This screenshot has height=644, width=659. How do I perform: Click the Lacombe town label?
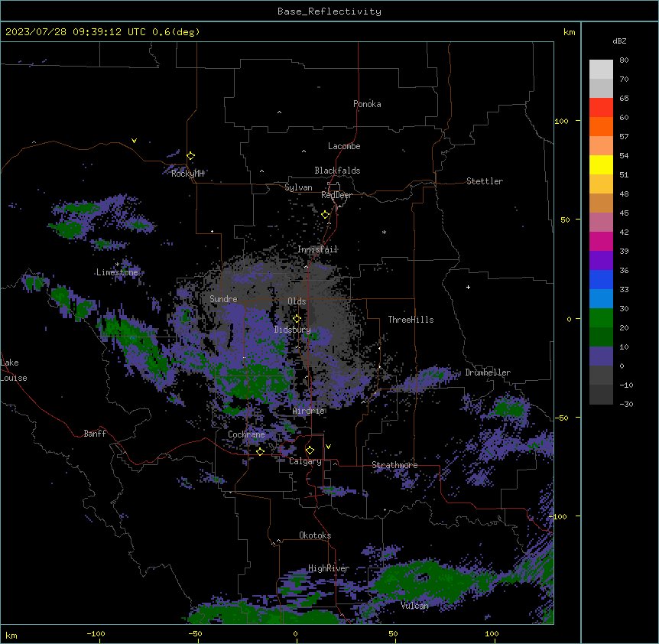pos(344,146)
